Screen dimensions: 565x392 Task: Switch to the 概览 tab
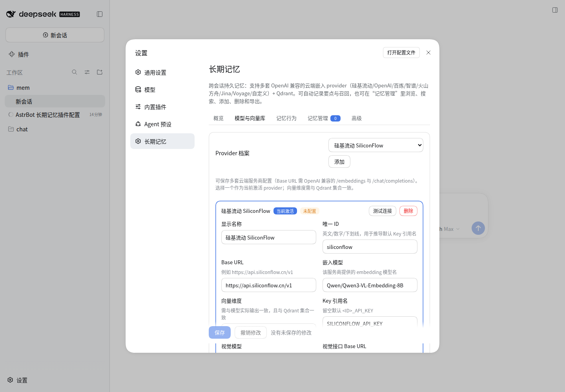[219, 118]
